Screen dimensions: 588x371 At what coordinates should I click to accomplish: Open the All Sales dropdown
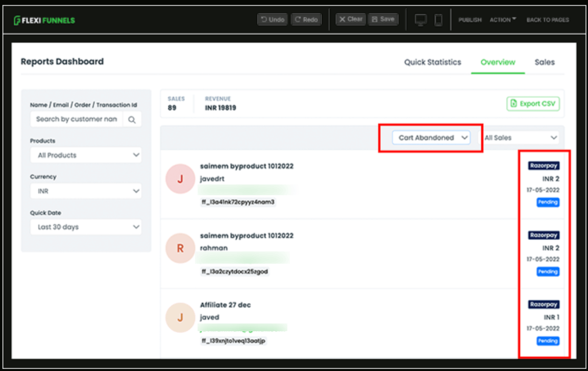(x=520, y=137)
